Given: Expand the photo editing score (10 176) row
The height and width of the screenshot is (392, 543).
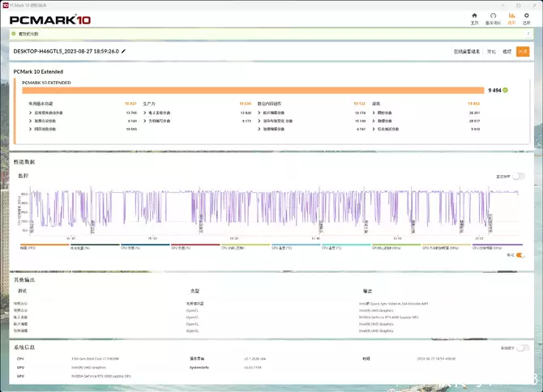Looking at the screenshot, I should tap(259, 113).
